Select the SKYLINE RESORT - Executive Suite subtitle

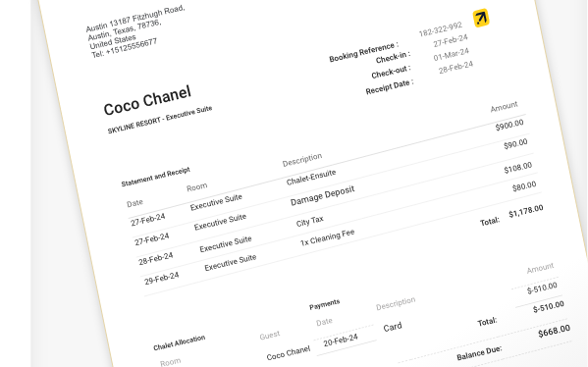160,120
